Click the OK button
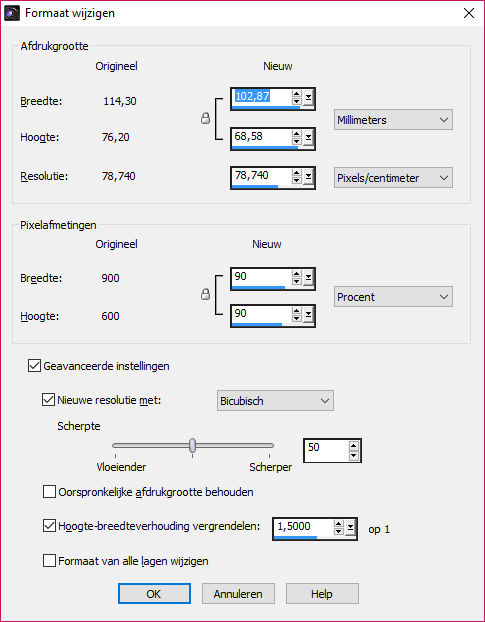Screen dimensions: 485x622 (x=154, y=593)
